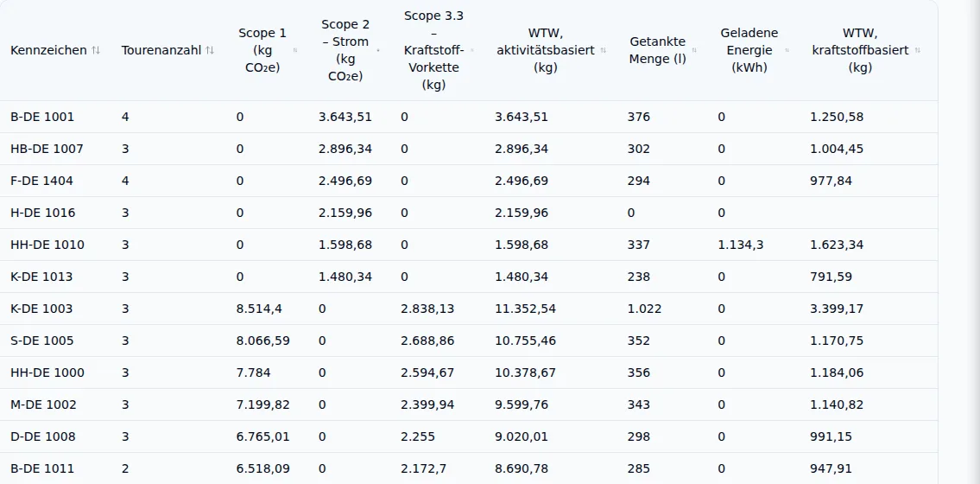Select license plate H-DE 1016

coord(43,213)
